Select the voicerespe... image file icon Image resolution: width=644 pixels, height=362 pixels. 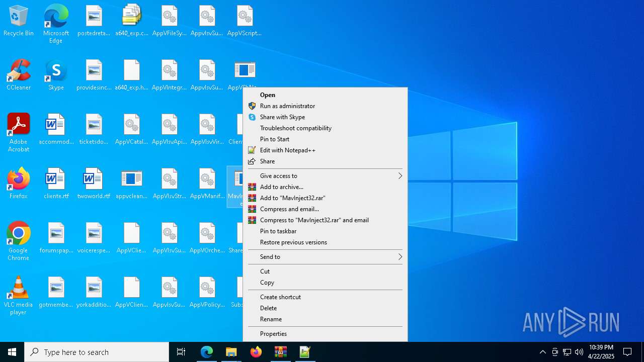coord(94,238)
